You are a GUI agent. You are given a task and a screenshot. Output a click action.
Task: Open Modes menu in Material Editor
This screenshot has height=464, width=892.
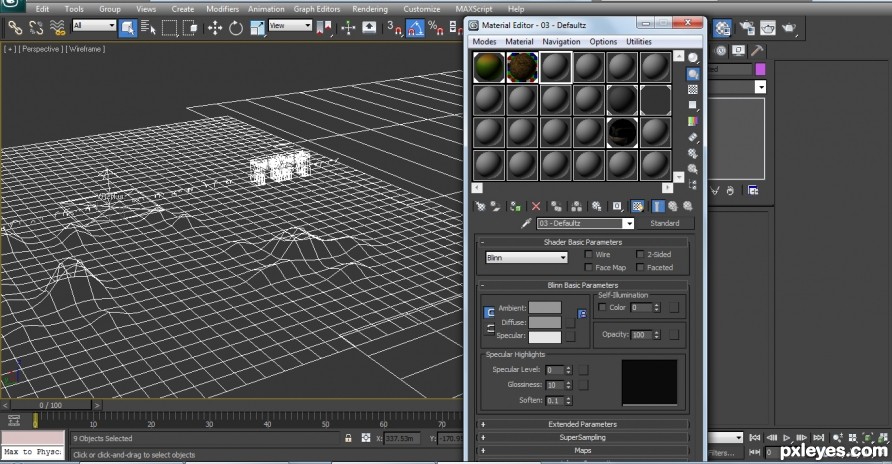pyautogui.click(x=484, y=42)
